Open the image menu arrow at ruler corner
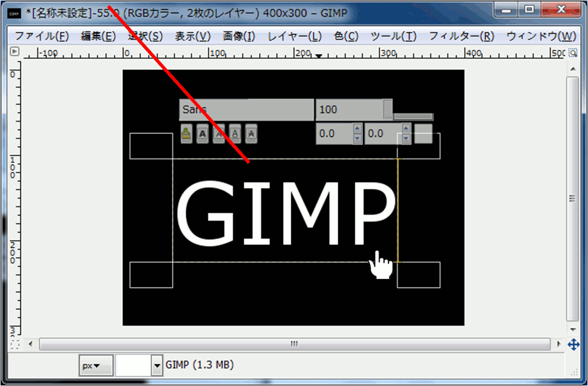This screenshot has width=588, height=386. [15, 52]
